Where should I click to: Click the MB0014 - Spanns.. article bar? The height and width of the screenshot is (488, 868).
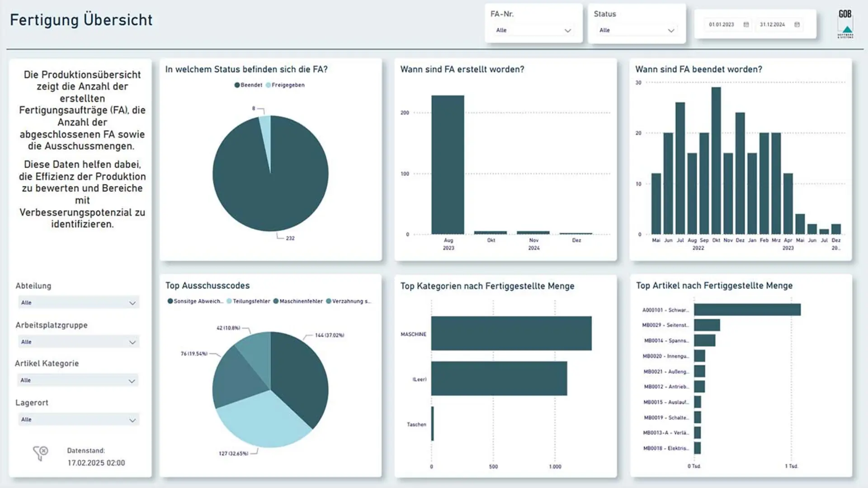tap(705, 340)
